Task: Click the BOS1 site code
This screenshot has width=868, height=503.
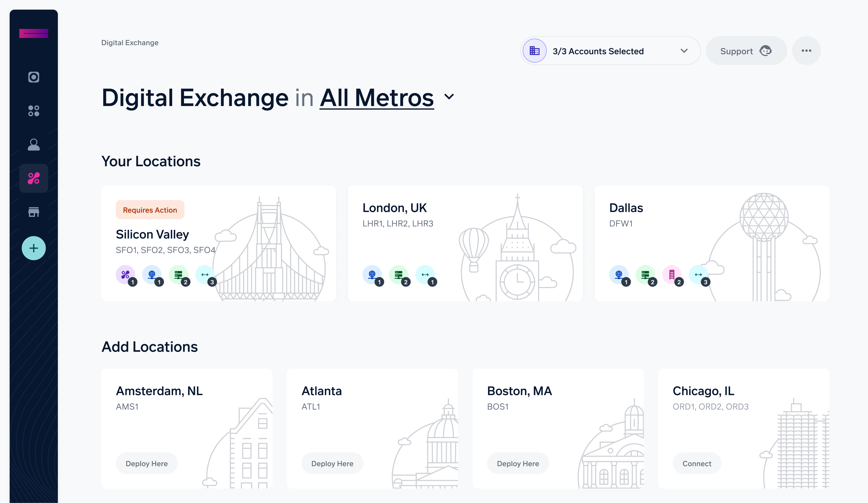Action: [498, 407]
